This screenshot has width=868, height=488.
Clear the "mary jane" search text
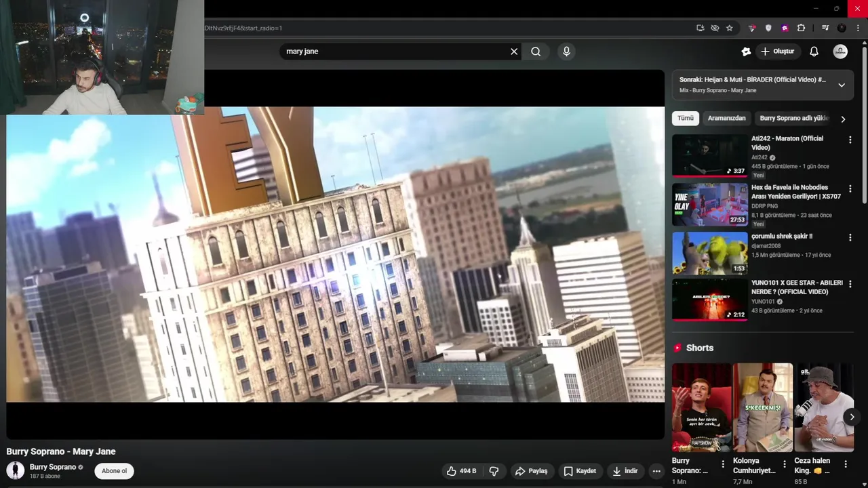(x=514, y=52)
